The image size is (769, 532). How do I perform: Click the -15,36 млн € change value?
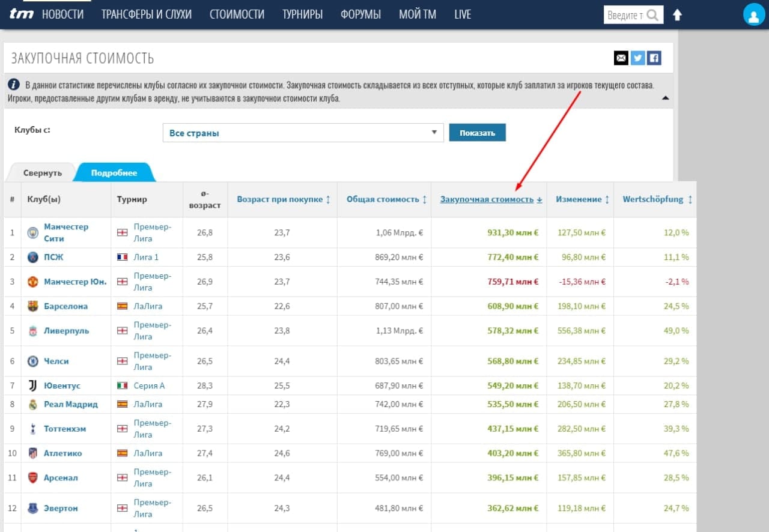click(x=582, y=282)
